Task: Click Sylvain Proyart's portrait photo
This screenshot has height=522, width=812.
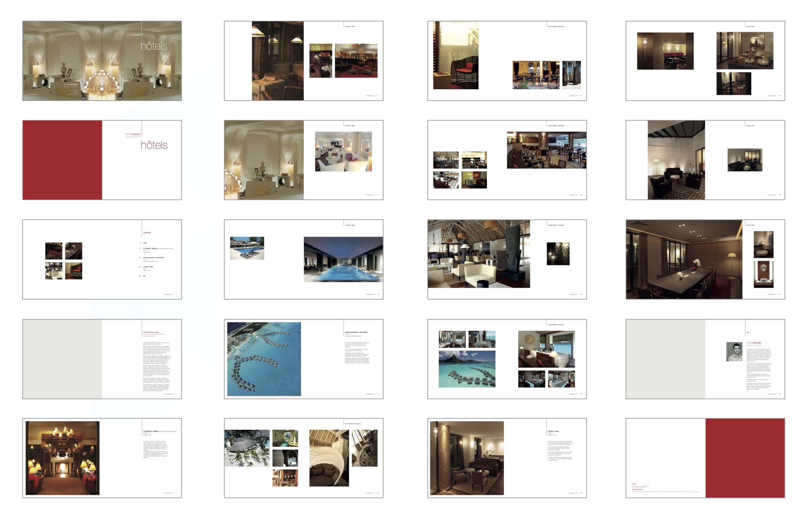Action: (734, 352)
